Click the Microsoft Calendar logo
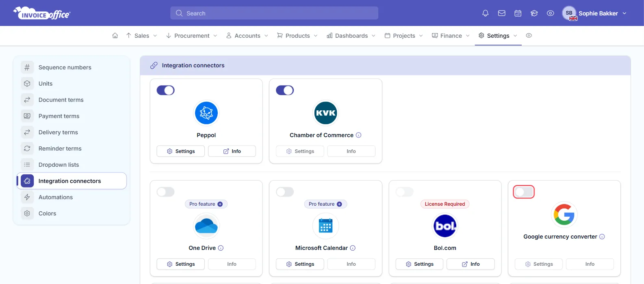The width and height of the screenshot is (644, 284). [x=326, y=226]
